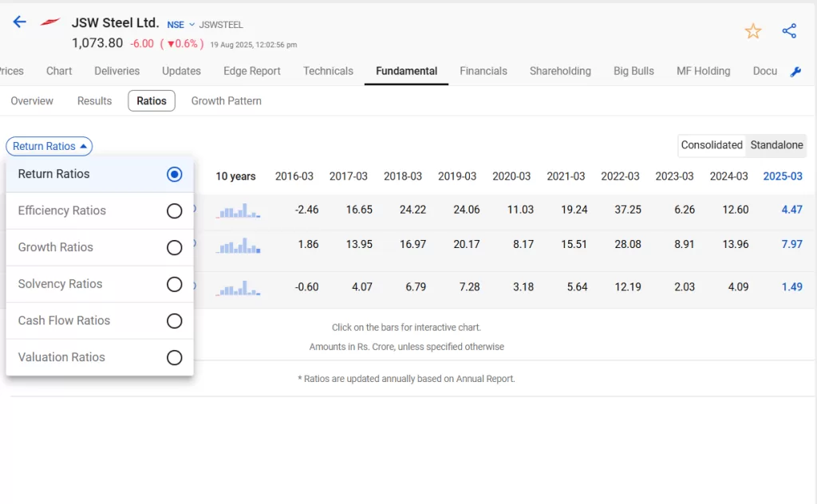The width and height of the screenshot is (817, 504).
Task: Select the Ratios sub-tab
Action: click(152, 101)
